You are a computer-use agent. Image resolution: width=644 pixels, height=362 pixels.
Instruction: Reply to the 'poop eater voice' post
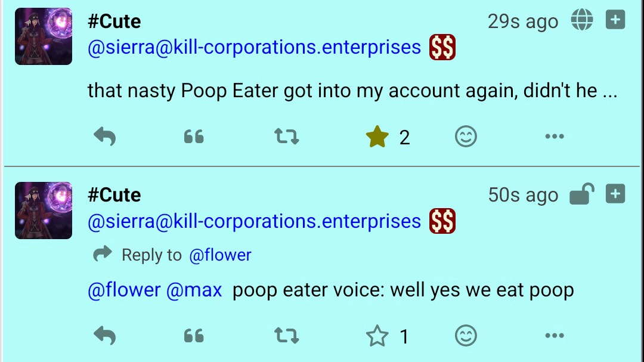(x=104, y=336)
